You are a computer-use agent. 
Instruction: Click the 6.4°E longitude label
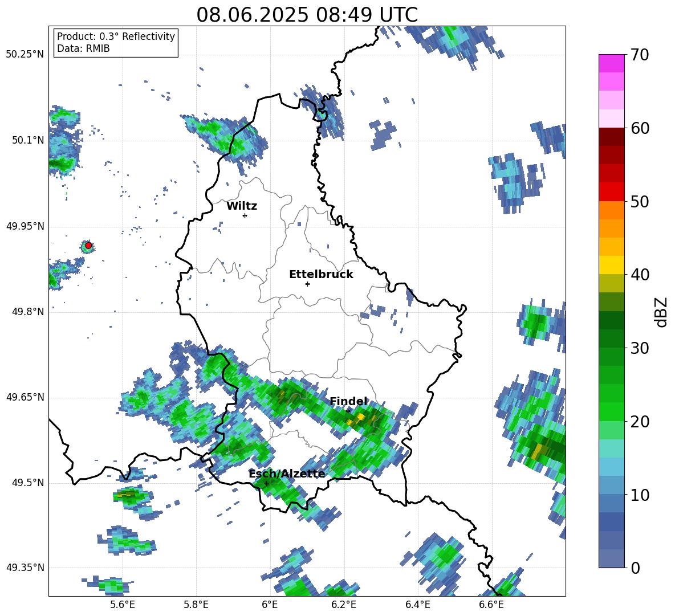417,605
